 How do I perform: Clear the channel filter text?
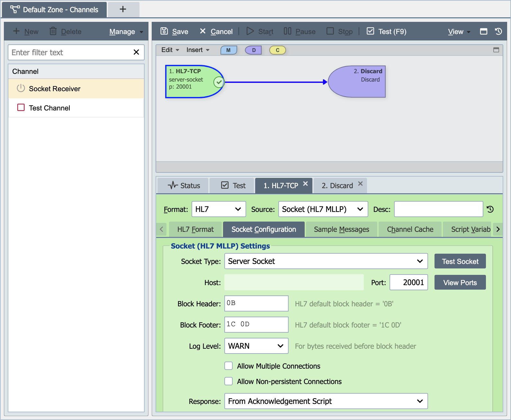click(x=136, y=52)
